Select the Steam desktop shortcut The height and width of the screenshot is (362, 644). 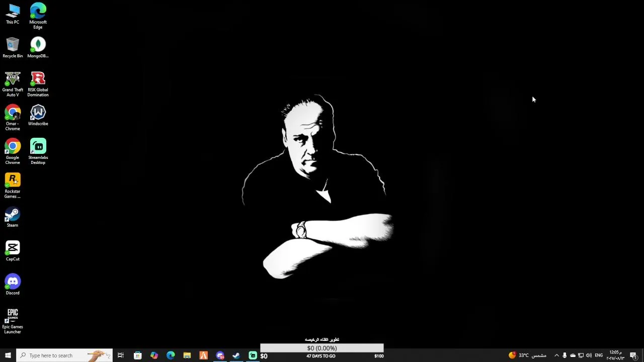(x=13, y=217)
